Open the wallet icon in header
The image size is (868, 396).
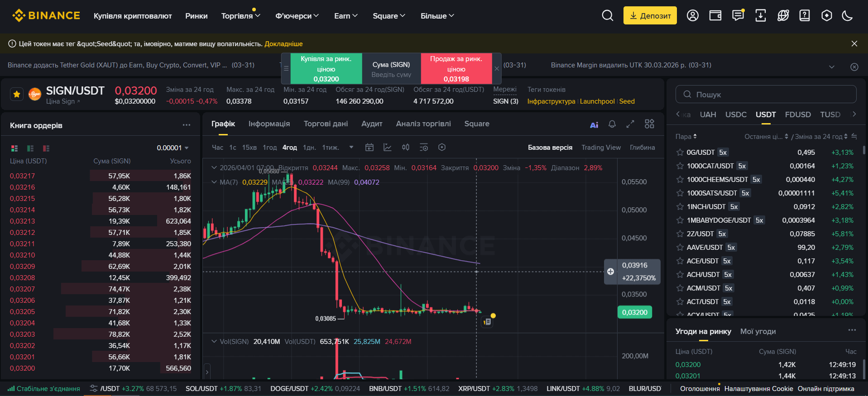(x=715, y=16)
